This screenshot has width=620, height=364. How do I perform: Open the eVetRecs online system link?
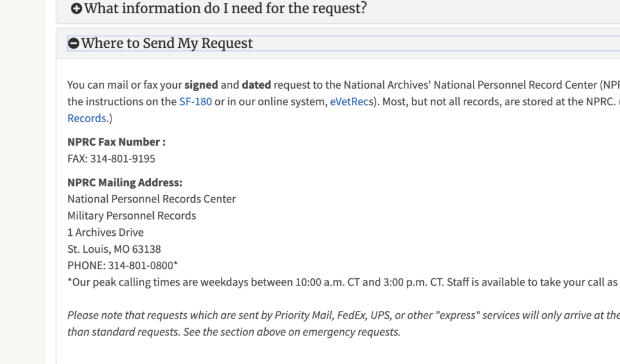point(349,102)
